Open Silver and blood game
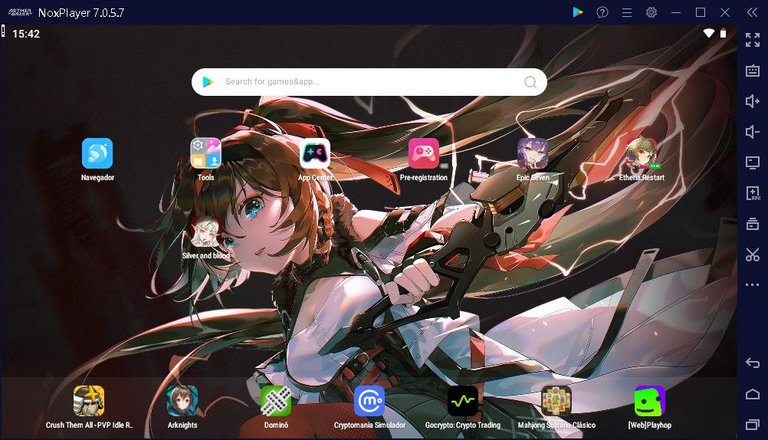The image size is (768, 440). point(206,232)
